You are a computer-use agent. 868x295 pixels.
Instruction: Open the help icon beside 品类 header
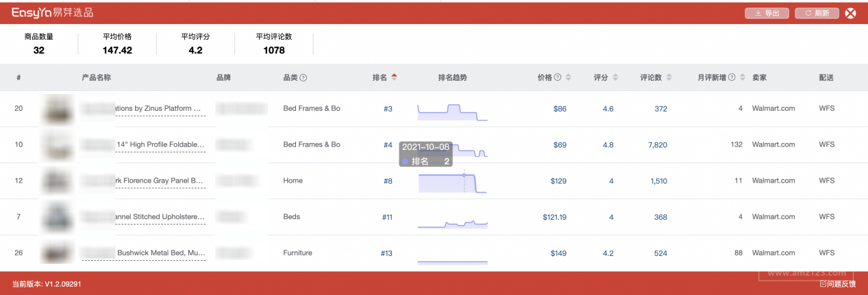click(x=303, y=78)
